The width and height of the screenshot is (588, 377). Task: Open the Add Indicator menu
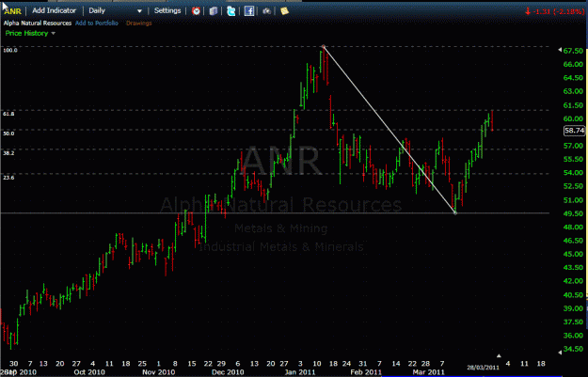pos(54,10)
